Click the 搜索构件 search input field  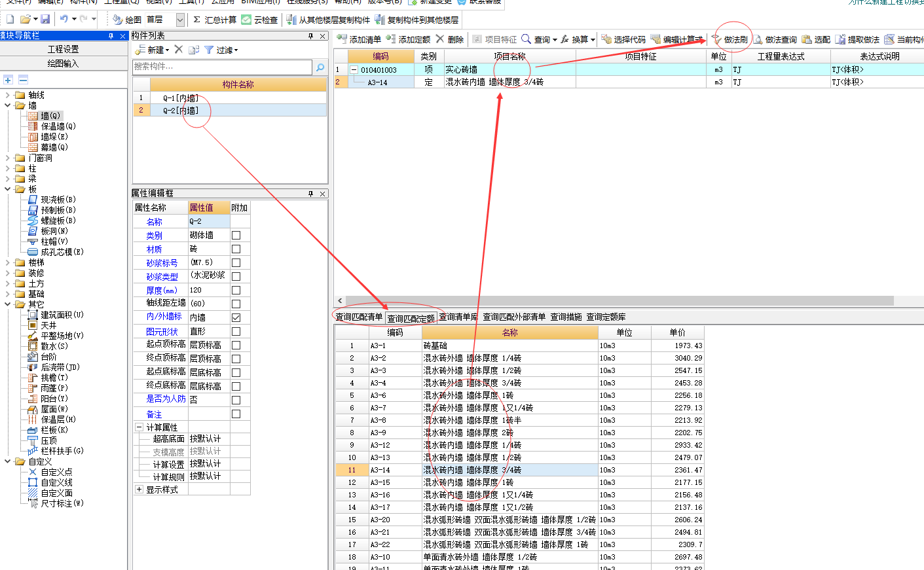222,67
